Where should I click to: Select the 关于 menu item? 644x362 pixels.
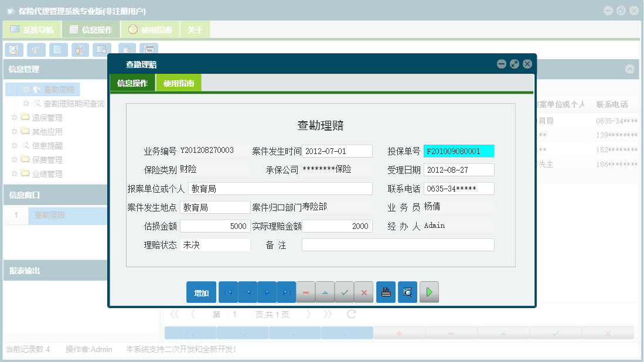tap(195, 28)
